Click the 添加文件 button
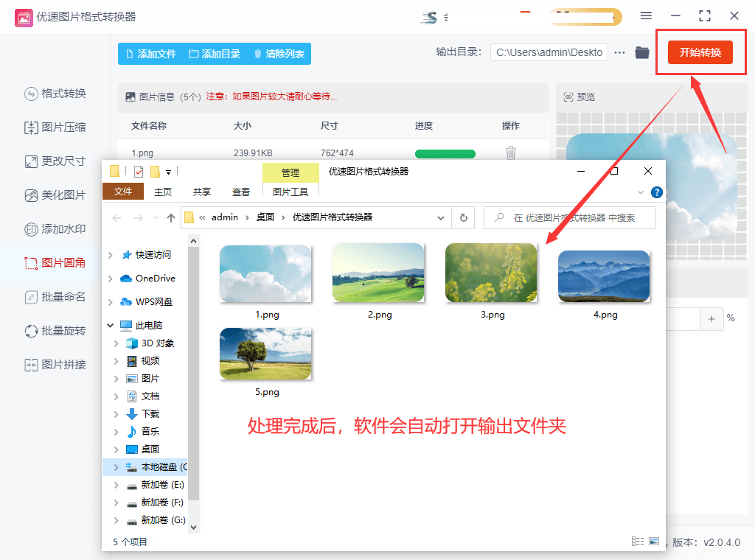755x560 pixels. 151,54
